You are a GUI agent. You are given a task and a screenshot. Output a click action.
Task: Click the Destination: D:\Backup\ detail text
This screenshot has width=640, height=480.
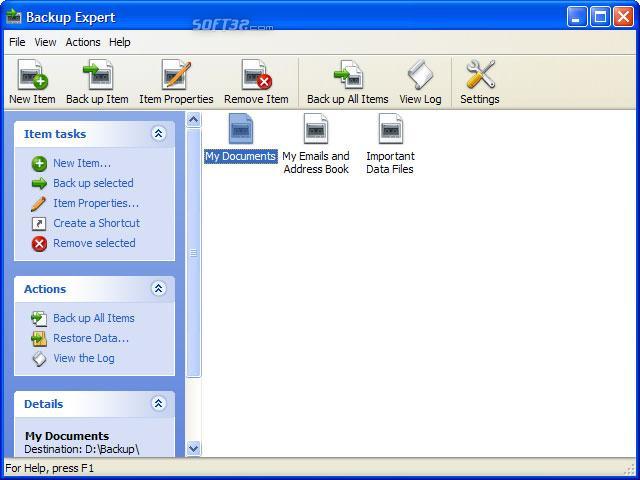[82, 449]
